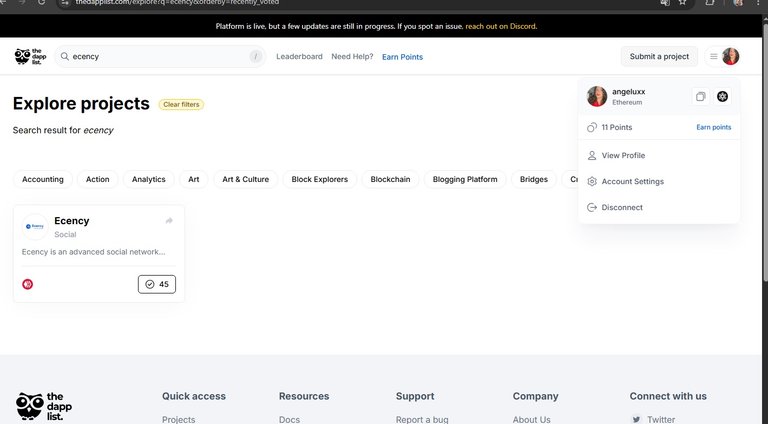768x424 pixels.
Task: Open The Dapp List owl logo home
Action: pos(30,56)
